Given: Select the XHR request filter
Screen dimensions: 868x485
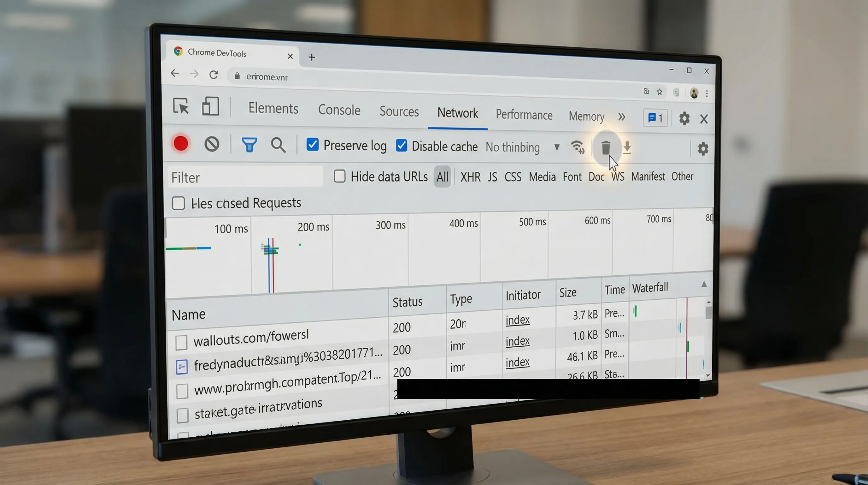Looking at the screenshot, I should [470, 177].
